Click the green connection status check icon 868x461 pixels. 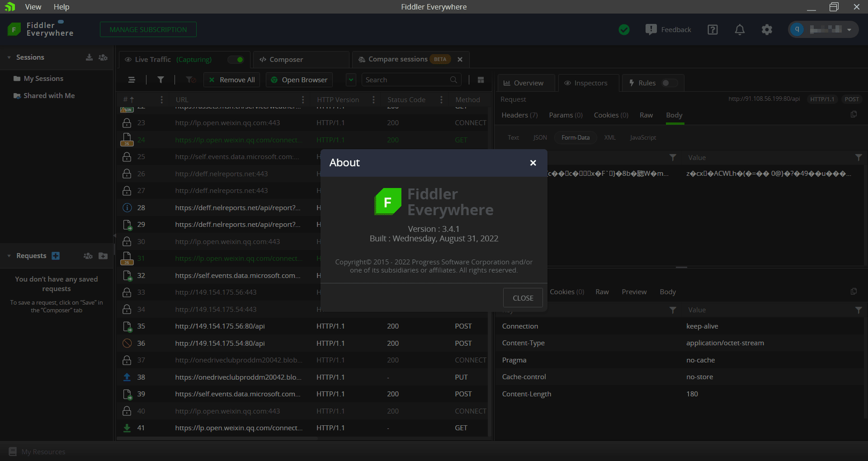click(624, 30)
